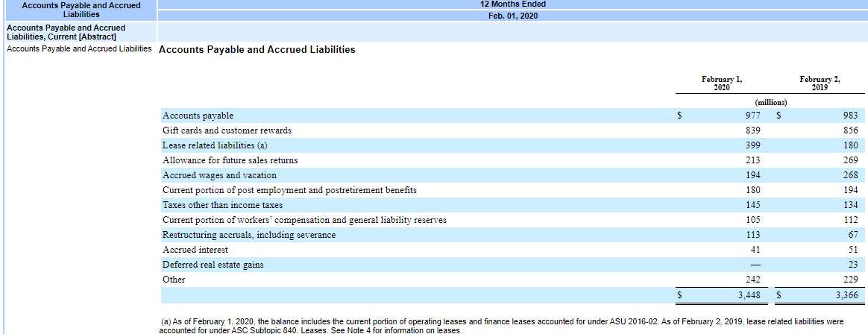Screen dimensions: 868x334
Task: Select Gift cards 2020 value 839
Action: [753, 130]
